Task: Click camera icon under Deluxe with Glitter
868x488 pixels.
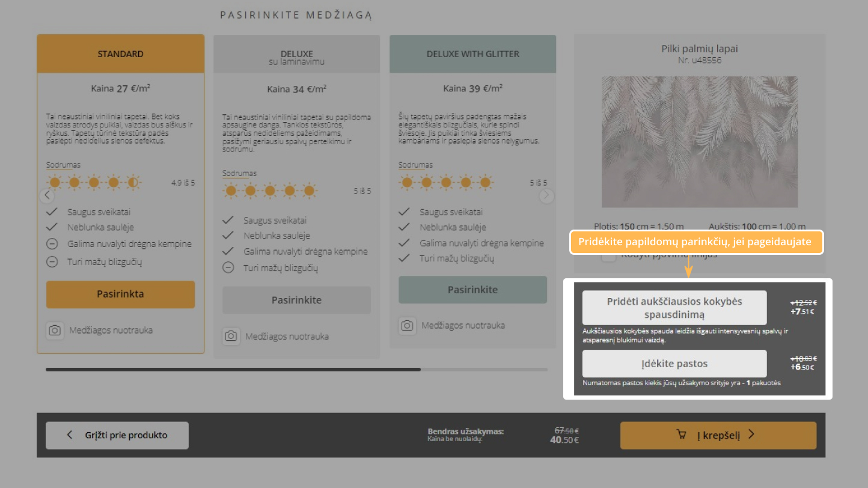Action: point(407,326)
